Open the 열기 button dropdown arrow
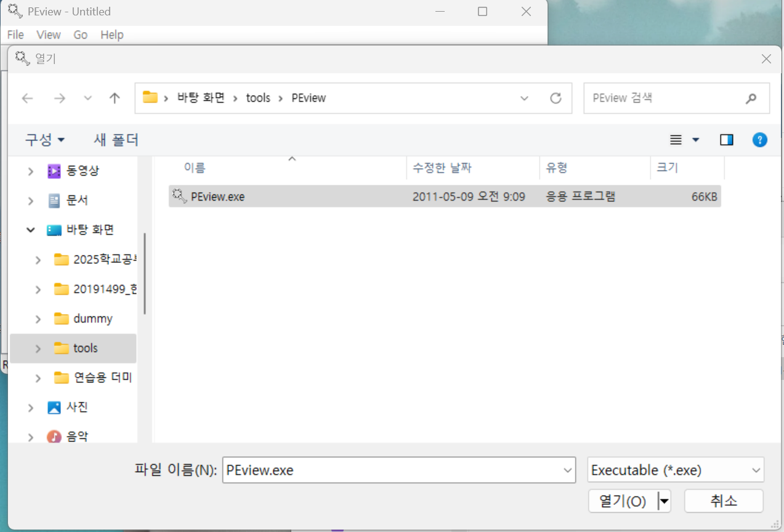The image size is (784, 532). coord(664,501)
